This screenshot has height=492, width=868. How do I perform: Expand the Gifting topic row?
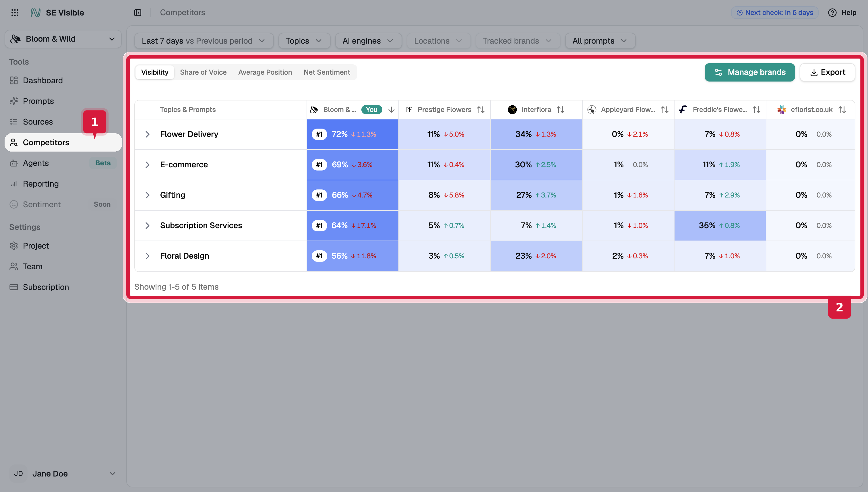tap(147, 195)
